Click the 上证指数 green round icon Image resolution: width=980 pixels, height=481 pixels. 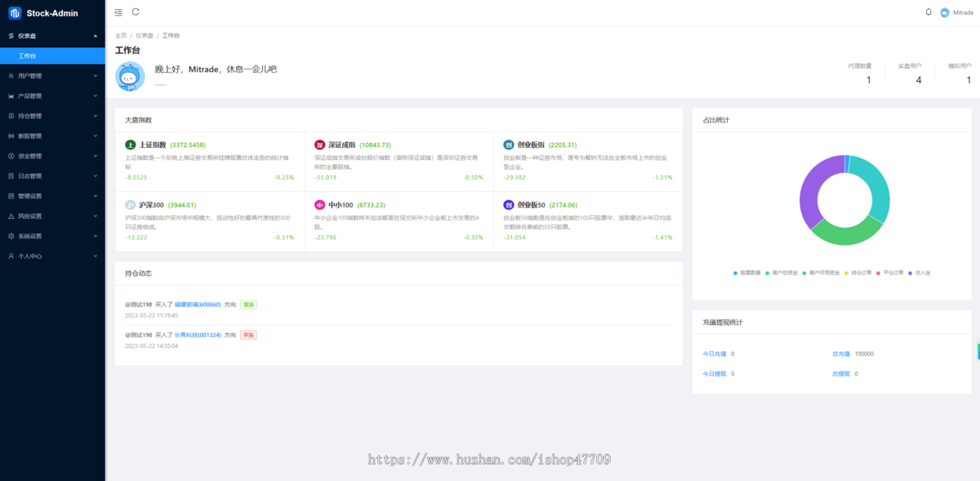pos(131,145)
